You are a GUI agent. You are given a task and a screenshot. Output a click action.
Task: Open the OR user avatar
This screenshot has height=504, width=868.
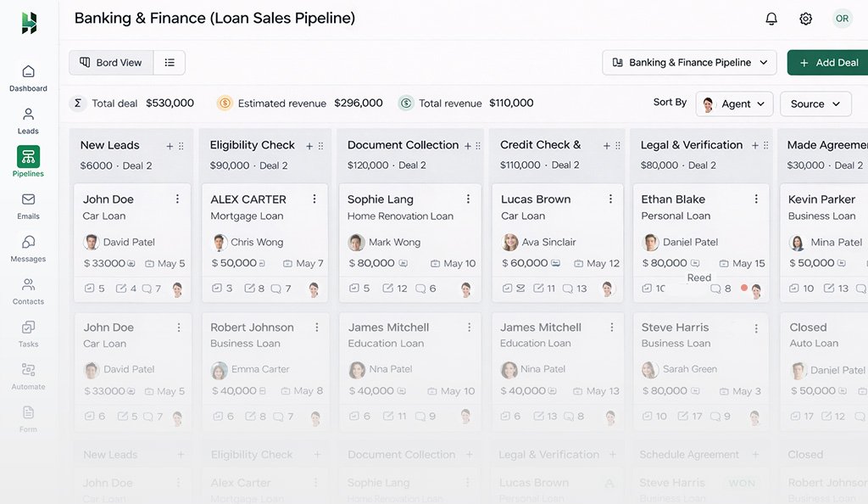coord(842,19)
